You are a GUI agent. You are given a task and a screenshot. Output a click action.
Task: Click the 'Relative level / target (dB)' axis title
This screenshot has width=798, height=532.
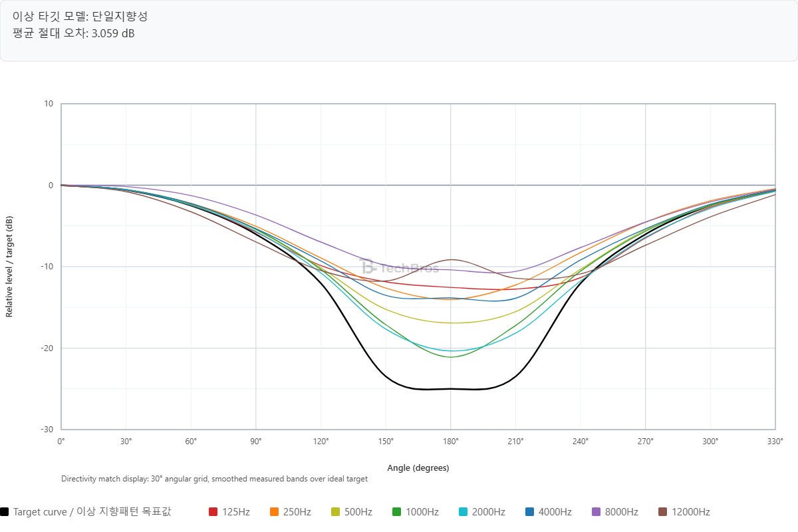tap(9, 267)
